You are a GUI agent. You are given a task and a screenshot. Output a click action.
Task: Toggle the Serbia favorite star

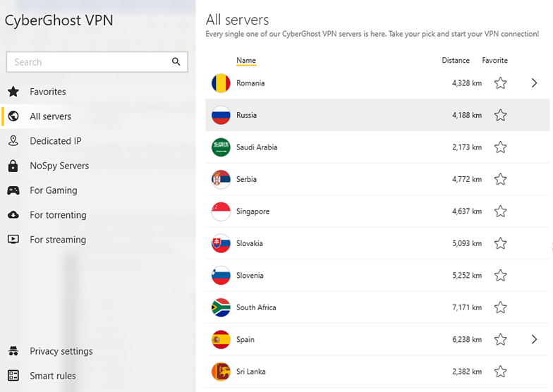(501, 179)
